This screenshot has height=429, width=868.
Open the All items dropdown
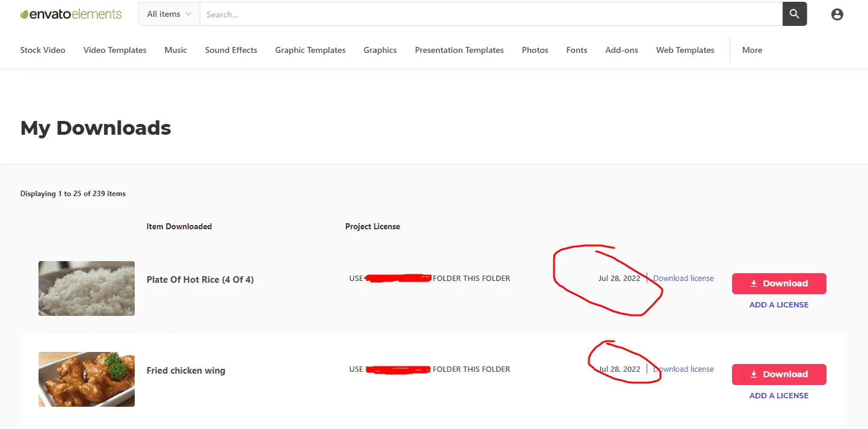click(x=169, y=14)
